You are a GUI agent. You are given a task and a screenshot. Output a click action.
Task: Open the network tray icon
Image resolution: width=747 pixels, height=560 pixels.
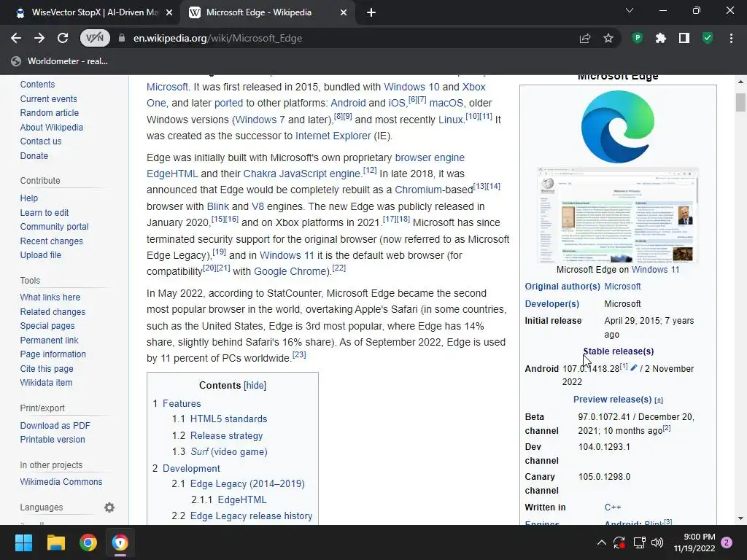click(x=639, y=542)
